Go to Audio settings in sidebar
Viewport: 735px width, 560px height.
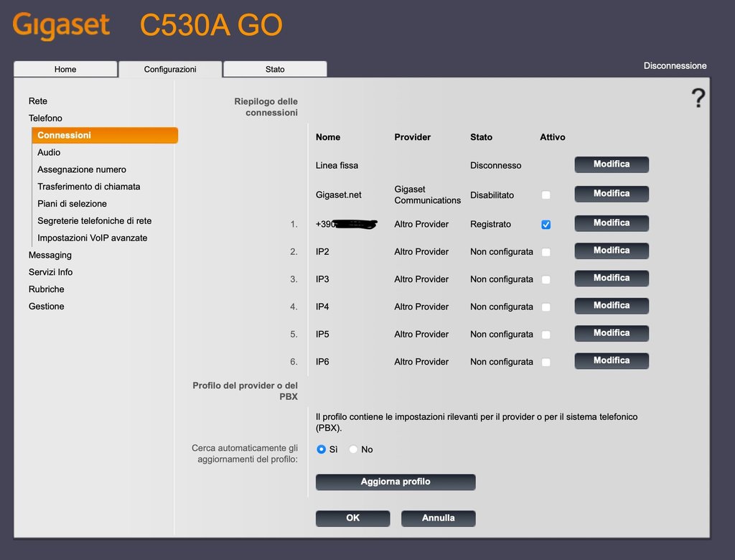pyautogui.click(x=49, y=152)
